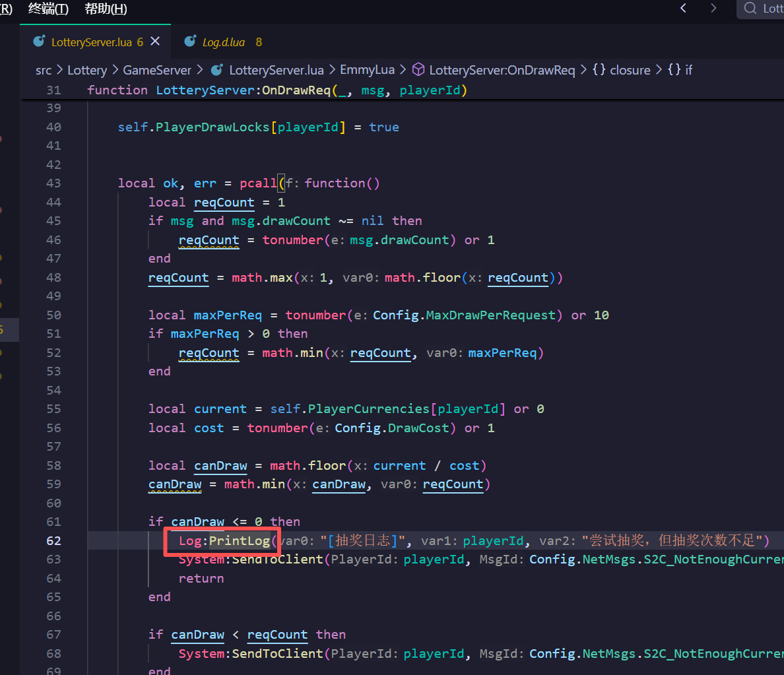Click the PrintLog method on line 62

coord(240,541)
